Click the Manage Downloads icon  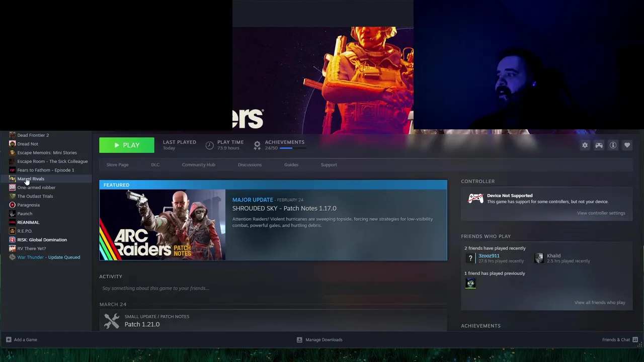(x=299, y=340)
